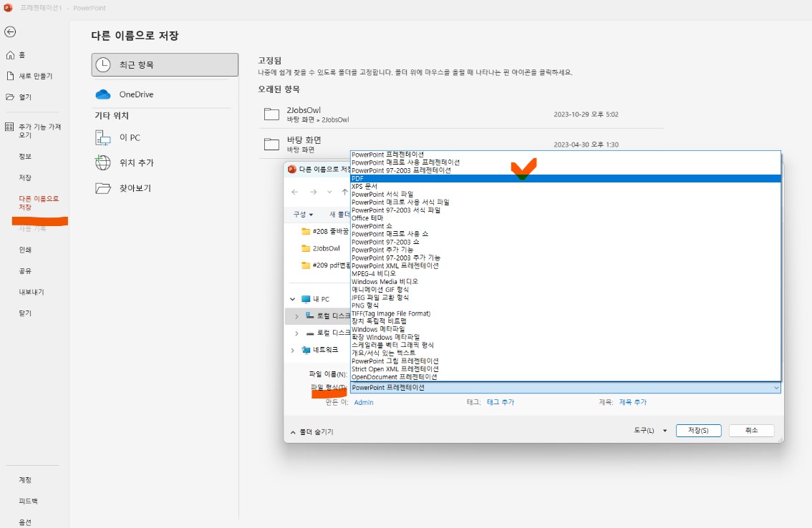The height and width of the screenshot is (528, 812).
Task: Select the 새로 만들기 new document icon
Action: click(10, 76)
